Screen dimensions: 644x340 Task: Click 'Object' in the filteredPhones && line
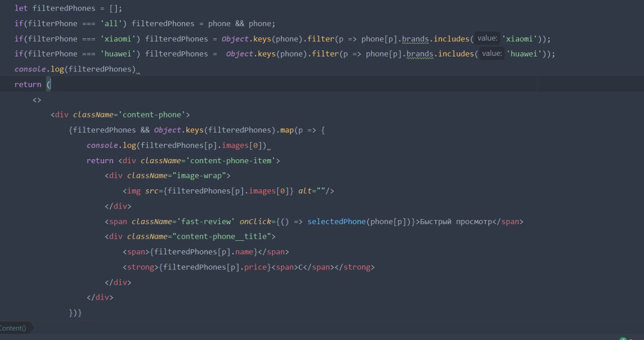point(168,130)
